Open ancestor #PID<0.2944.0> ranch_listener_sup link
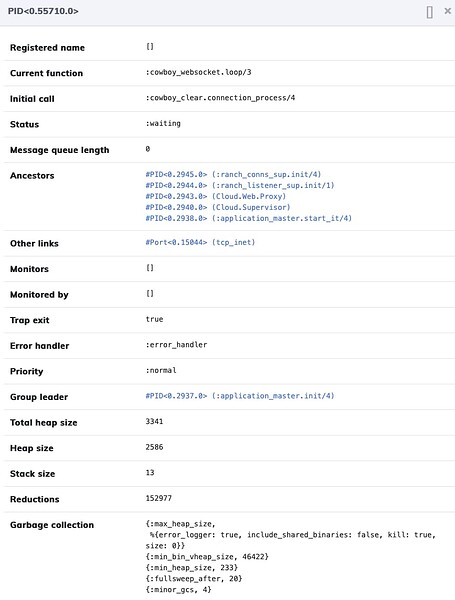The image size is (455, 600). click(x=240, y=186)
